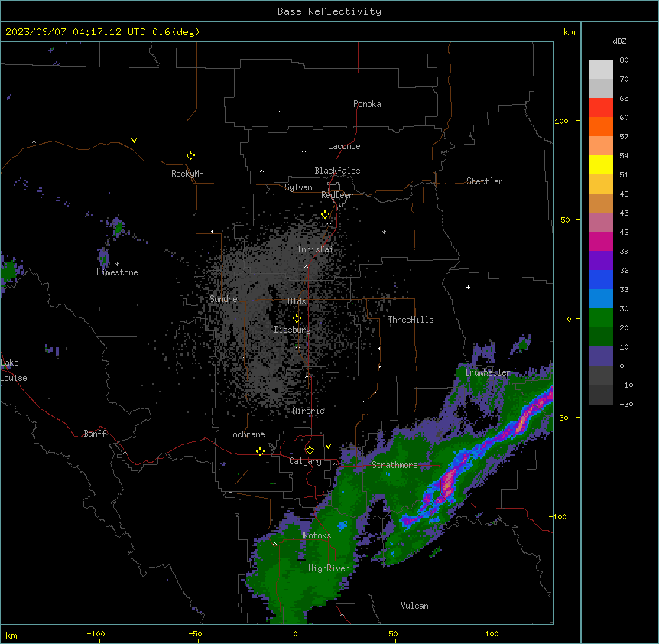This screenshot has width=659, height=644.
Task: Select the slate purple 0-10 dBZ swatch
Action: tap(601, 356)
